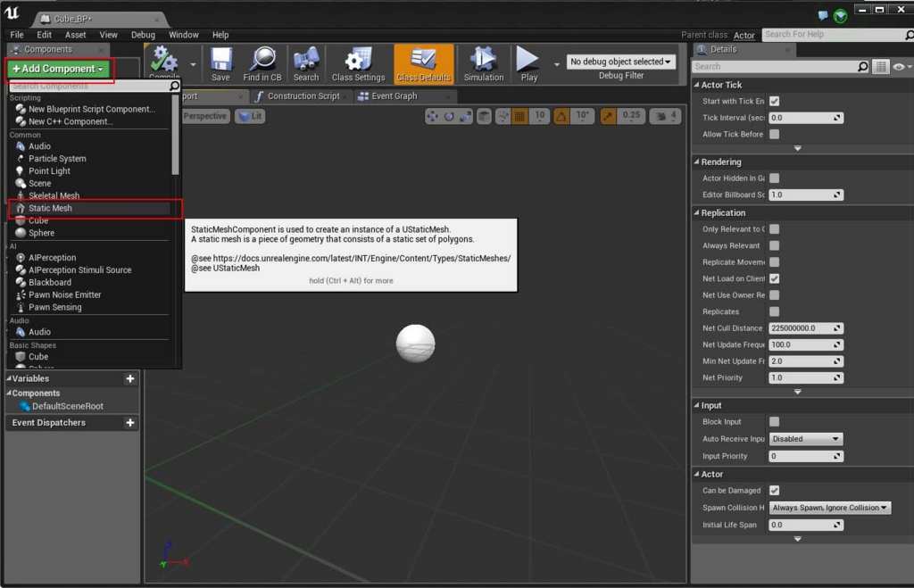This screenshot has width=914, height=588.
Task: Click the Play toolbar icon
Action: [528, 63]
